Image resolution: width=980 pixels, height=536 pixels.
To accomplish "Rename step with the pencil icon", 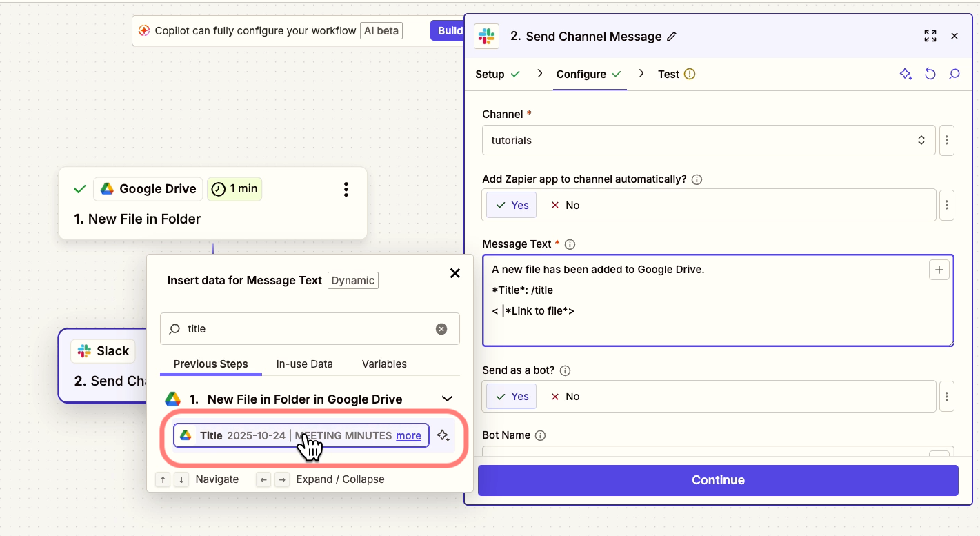I will tap(672, 37).
